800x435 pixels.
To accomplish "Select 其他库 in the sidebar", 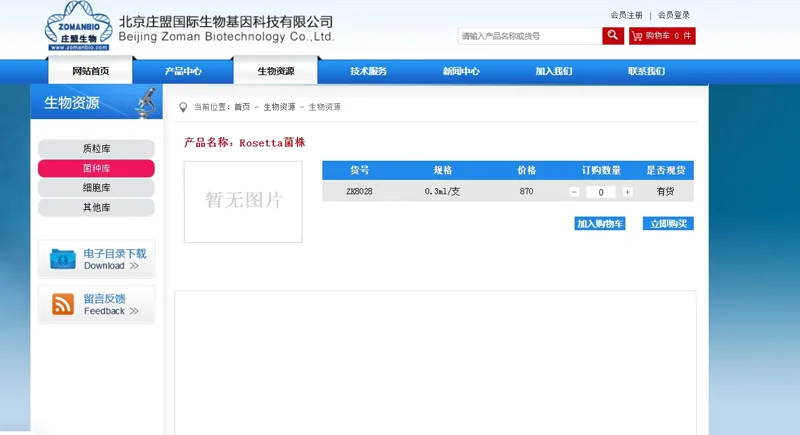I will 96,208.
